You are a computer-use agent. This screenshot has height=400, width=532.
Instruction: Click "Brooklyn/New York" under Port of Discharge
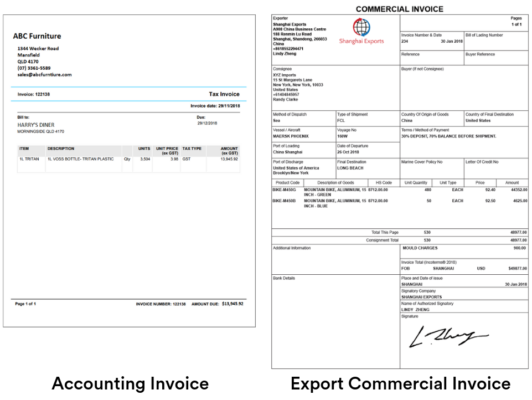tap(291, 173)
